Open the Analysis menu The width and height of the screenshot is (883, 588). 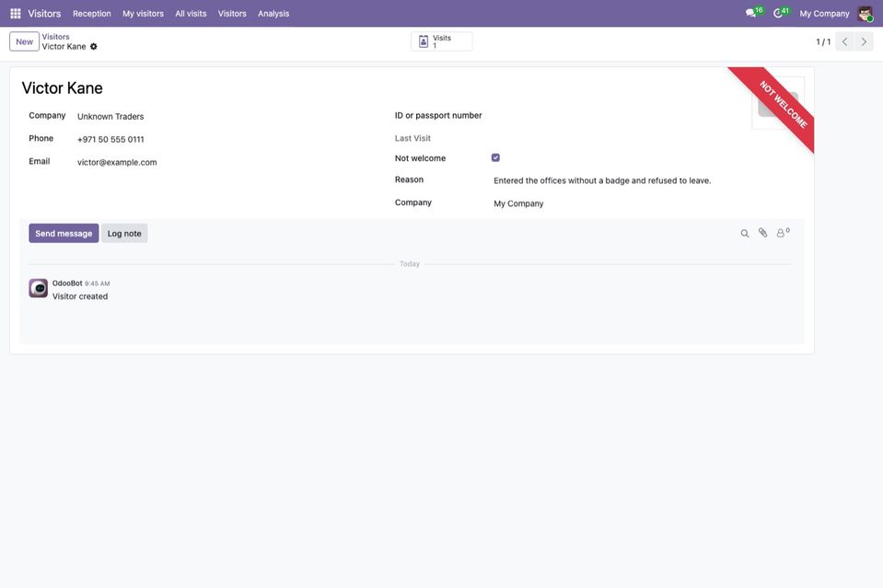(273, 14)
